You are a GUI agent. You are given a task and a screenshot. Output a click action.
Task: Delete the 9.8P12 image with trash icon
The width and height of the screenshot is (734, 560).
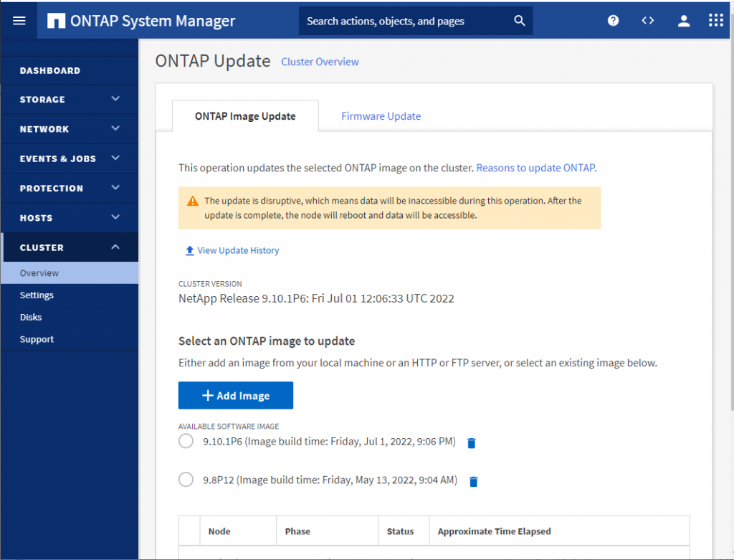pos(473,481)
